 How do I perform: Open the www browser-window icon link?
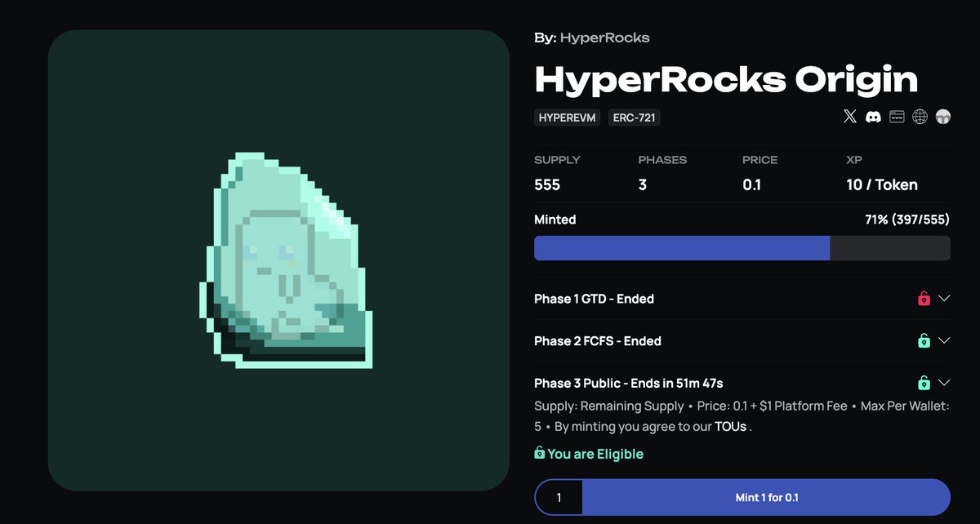[x=897, y=118]
